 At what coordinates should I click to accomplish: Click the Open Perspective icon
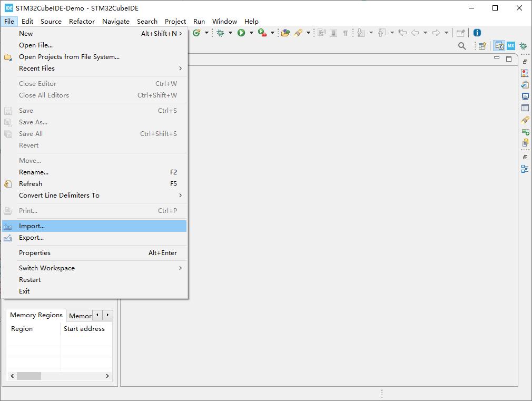pyautogui.click(x=482, y=46)
